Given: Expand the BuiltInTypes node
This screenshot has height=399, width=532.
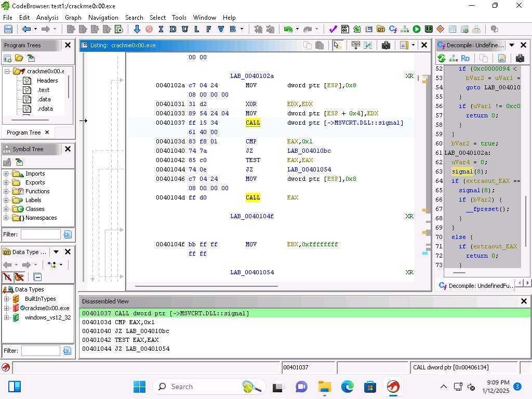Looking at the screenshot, I should [x=6, y=299].
